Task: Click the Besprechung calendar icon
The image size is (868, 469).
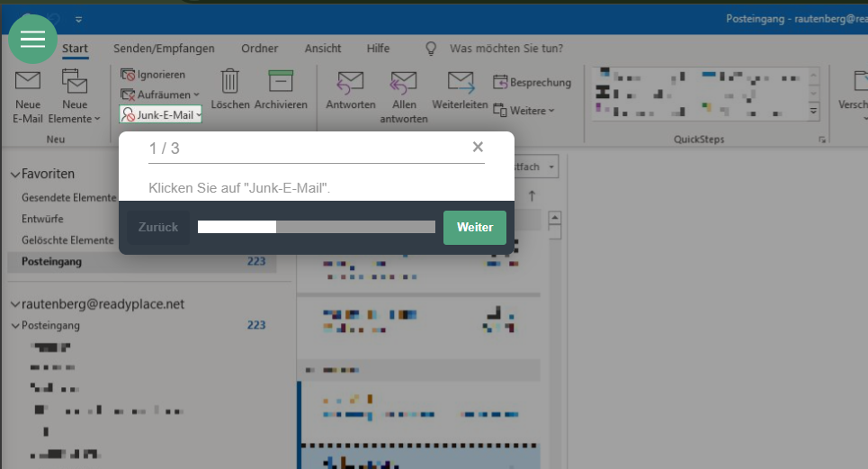Action: pos(501,83)
